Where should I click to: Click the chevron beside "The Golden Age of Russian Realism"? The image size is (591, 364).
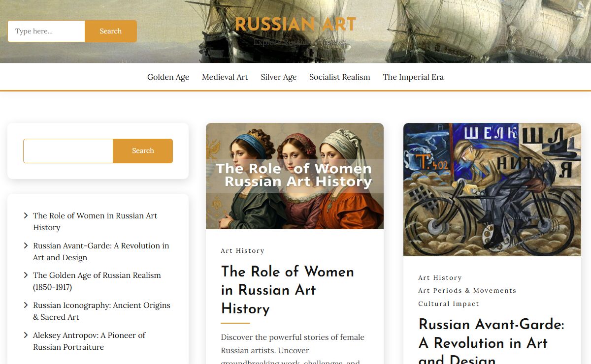click(x=26, y=275)
